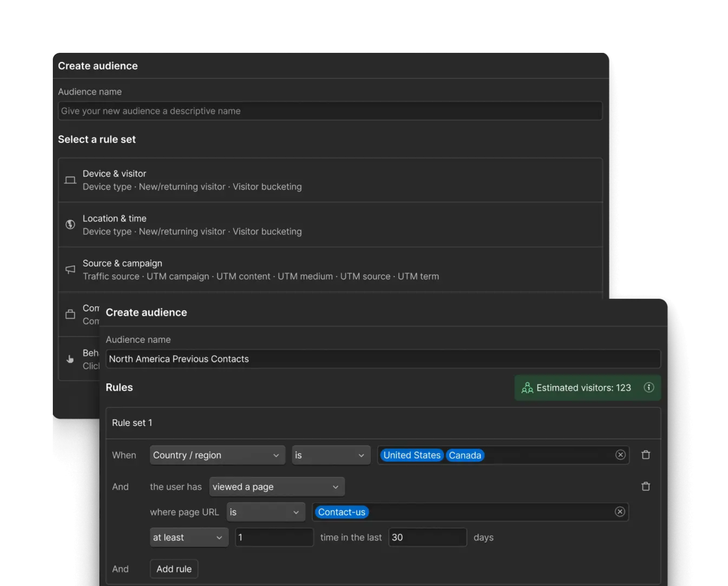Click the estimated visitors people icon
Image resolution: width=728 pixels, height=586 pixels.
click(527, 388)
